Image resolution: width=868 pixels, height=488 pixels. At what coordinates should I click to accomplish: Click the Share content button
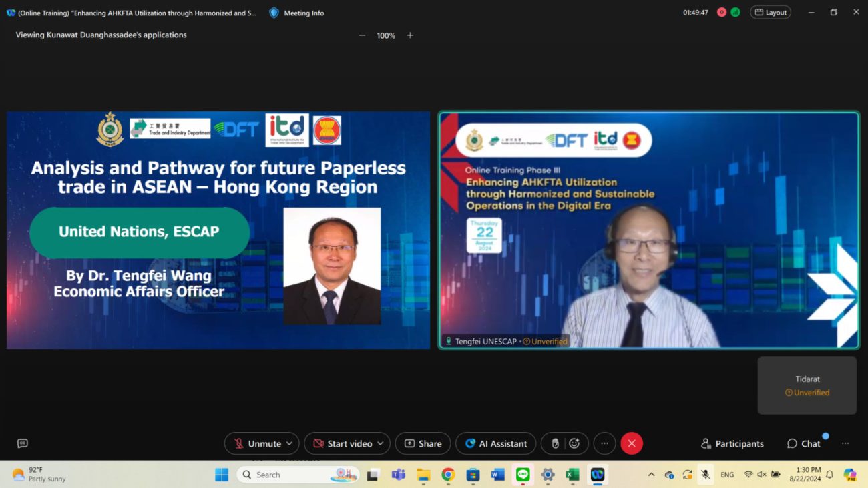(x=423, y=443)
